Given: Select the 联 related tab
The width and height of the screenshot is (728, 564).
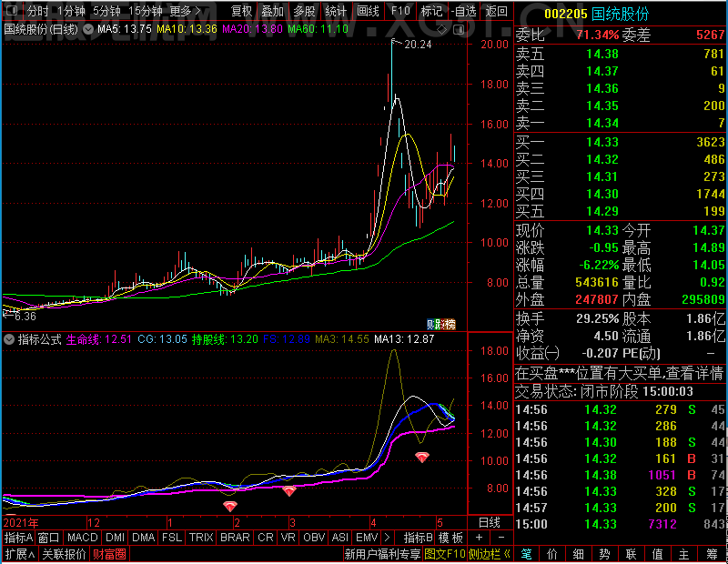Looking at the screenshot, I should tap(631, 554).
